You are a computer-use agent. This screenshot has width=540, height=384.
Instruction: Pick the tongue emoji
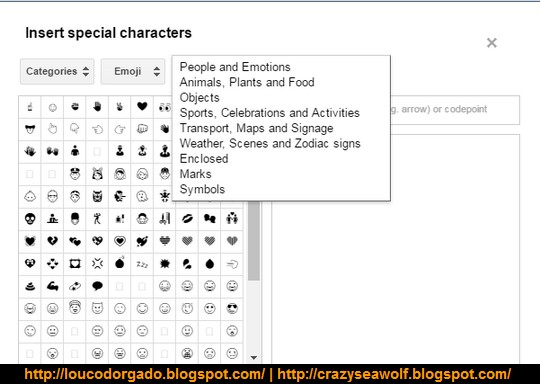point(30,129)
